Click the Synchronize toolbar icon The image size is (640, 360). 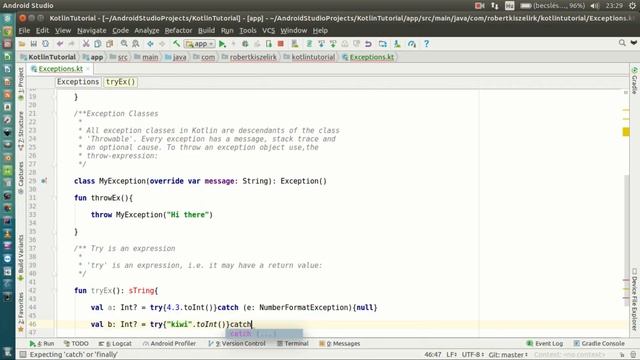[45, 44]
